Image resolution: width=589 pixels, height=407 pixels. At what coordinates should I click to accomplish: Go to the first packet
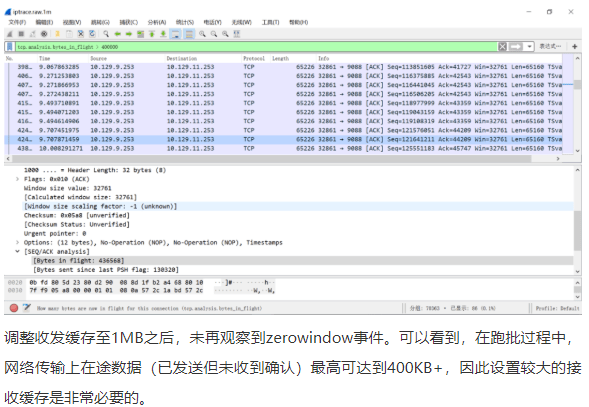[x=152, y=34]
